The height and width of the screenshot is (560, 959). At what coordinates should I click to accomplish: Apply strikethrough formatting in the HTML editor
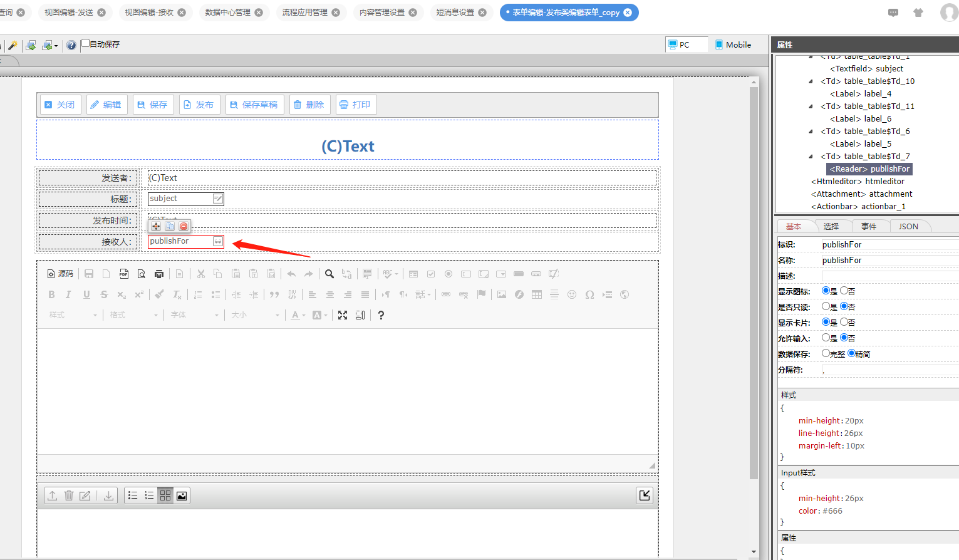pos(104,294)
